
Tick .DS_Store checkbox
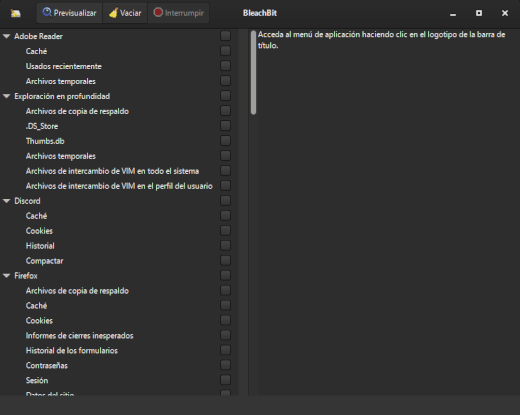click(x=225, y=126)
